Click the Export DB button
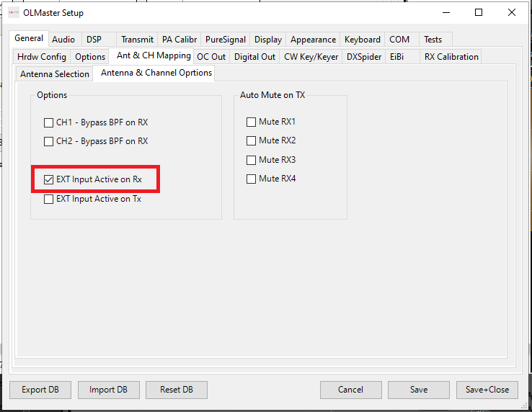 tap(40, 390)
